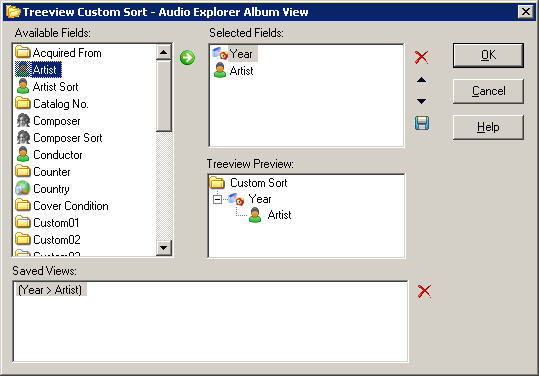Click Custom Sort folder icon in preview

[x=217, y=183]
